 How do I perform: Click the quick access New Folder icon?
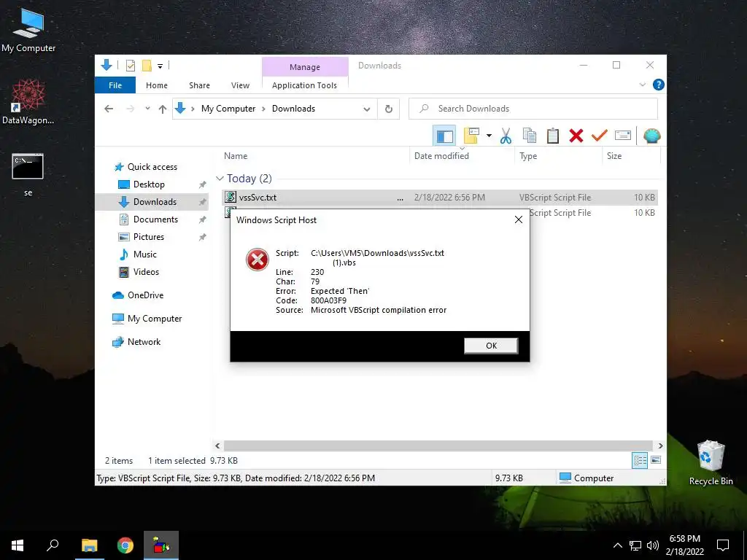click(147, 66)
